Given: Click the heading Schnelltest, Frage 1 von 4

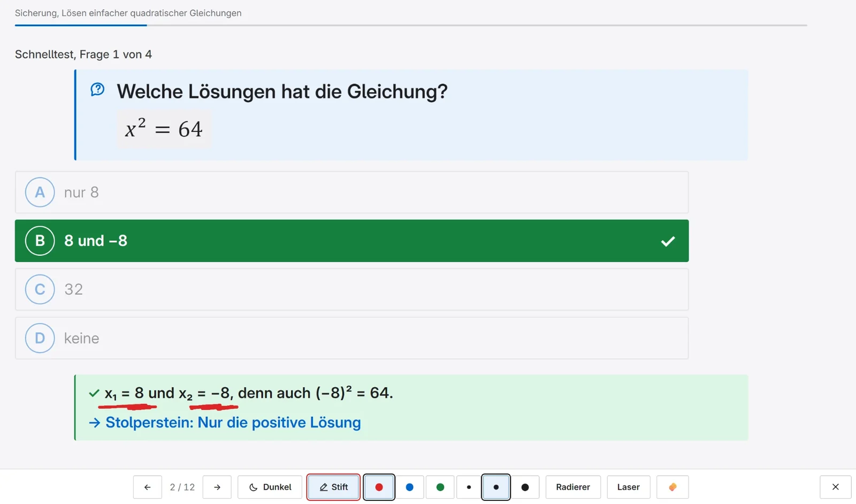Looking at the screenshot, I should click(83, 55).
